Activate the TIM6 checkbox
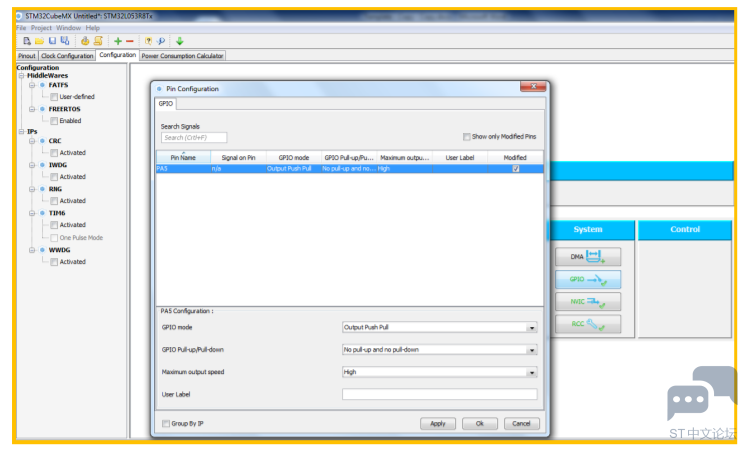746x449 pixels. tap(54, 225)
